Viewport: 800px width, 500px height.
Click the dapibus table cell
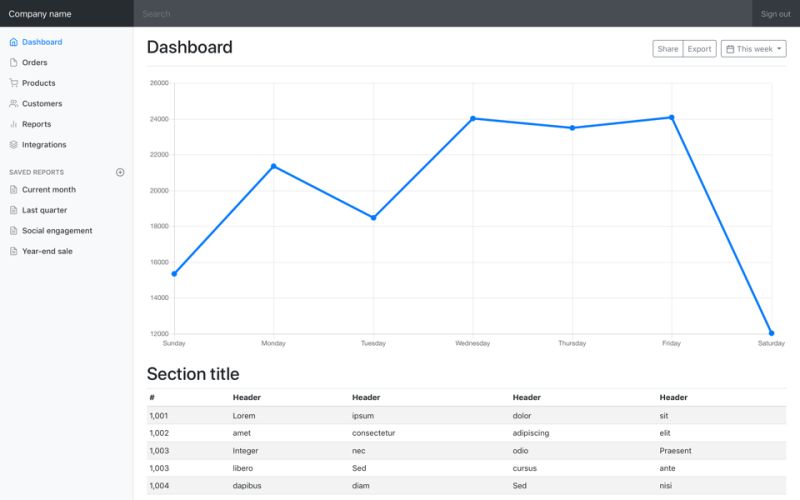coord(247,486)
